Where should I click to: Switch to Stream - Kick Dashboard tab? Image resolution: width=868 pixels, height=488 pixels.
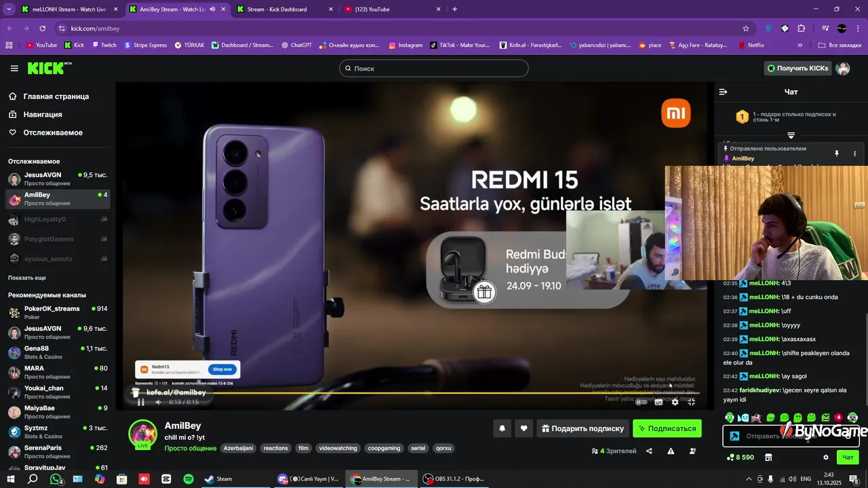285,9
